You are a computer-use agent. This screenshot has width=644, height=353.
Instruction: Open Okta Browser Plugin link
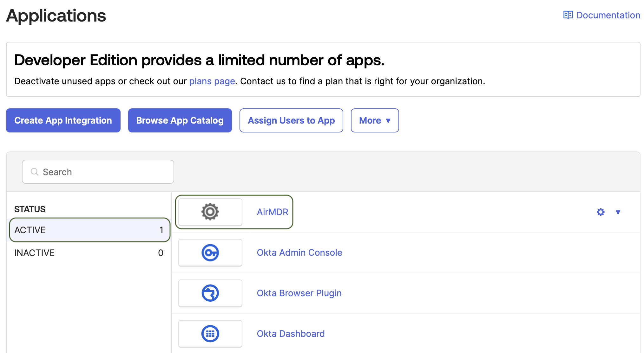(x=299, y=293)
